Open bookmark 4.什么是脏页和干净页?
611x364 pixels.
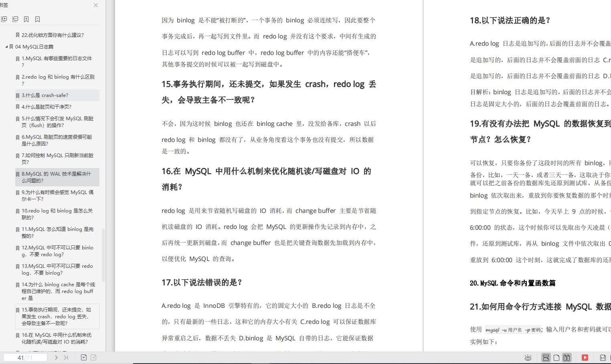click(47, 107)
